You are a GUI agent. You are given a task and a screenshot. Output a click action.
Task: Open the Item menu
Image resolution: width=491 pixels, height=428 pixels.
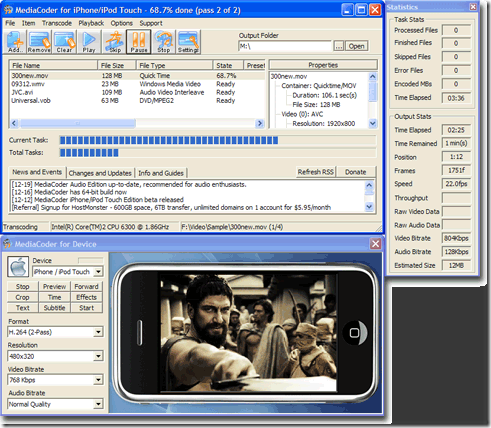(28, 23)
